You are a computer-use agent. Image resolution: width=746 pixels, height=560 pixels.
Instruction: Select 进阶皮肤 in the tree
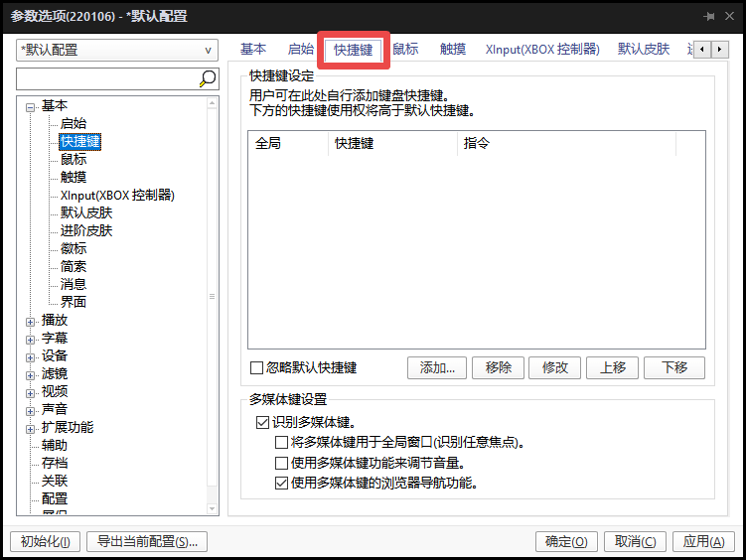coord(86,230)
